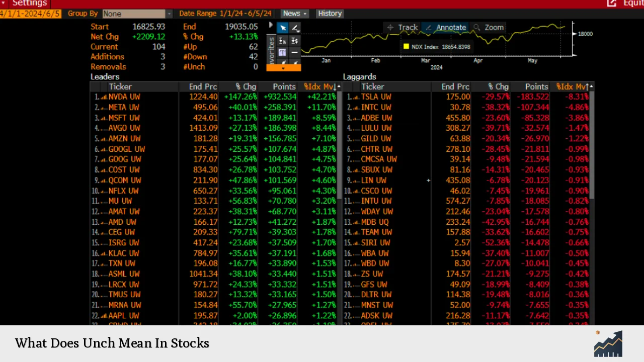
Task: Select the CSCO UW laggard row
Action: point(466,191)
